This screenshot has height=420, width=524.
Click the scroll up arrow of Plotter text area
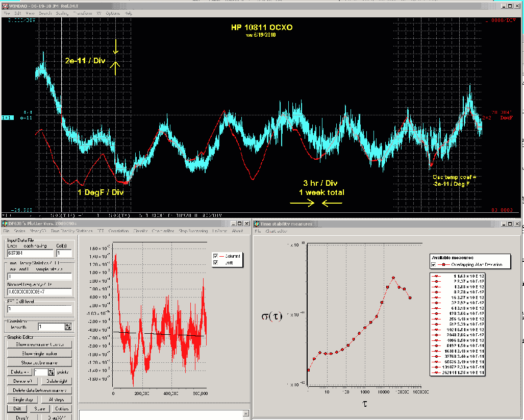click(245, 414)
